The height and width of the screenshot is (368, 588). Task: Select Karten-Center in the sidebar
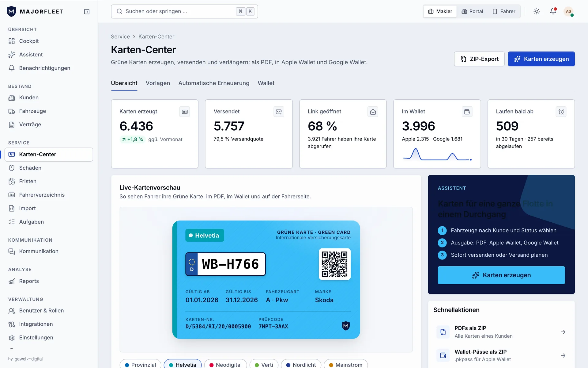pyautogui.click(x=49, y=155)
